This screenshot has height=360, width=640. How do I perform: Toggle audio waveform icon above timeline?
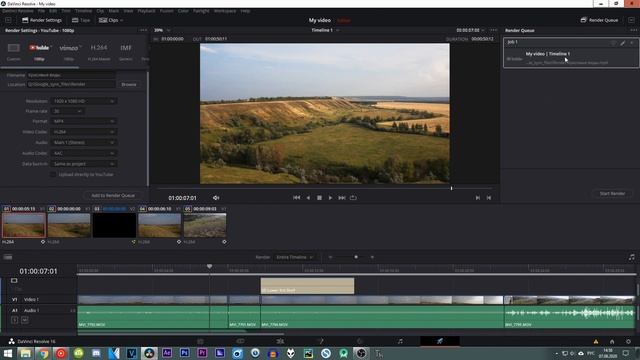[x=631, y=257]
